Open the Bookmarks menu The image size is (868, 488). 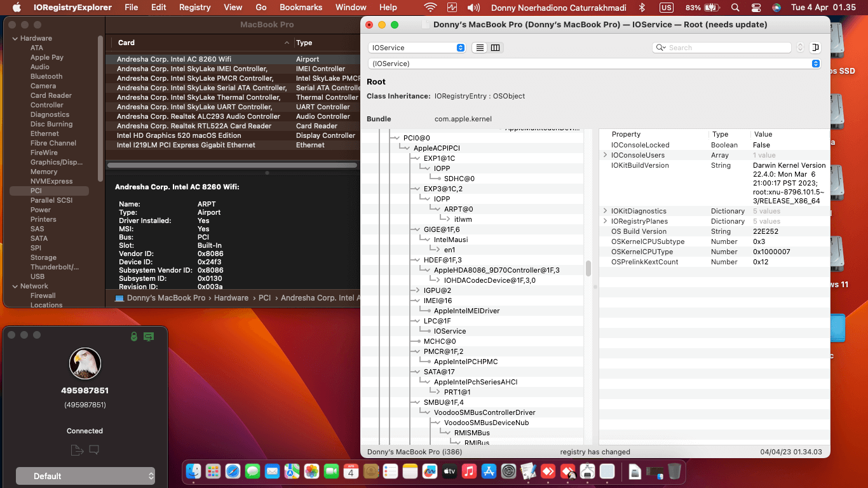tap(301, 8)
